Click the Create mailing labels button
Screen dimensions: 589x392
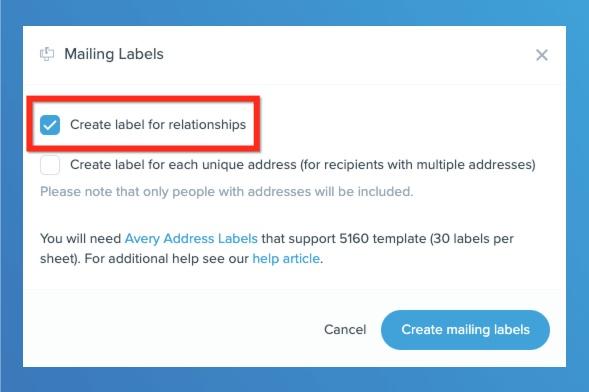465,330
